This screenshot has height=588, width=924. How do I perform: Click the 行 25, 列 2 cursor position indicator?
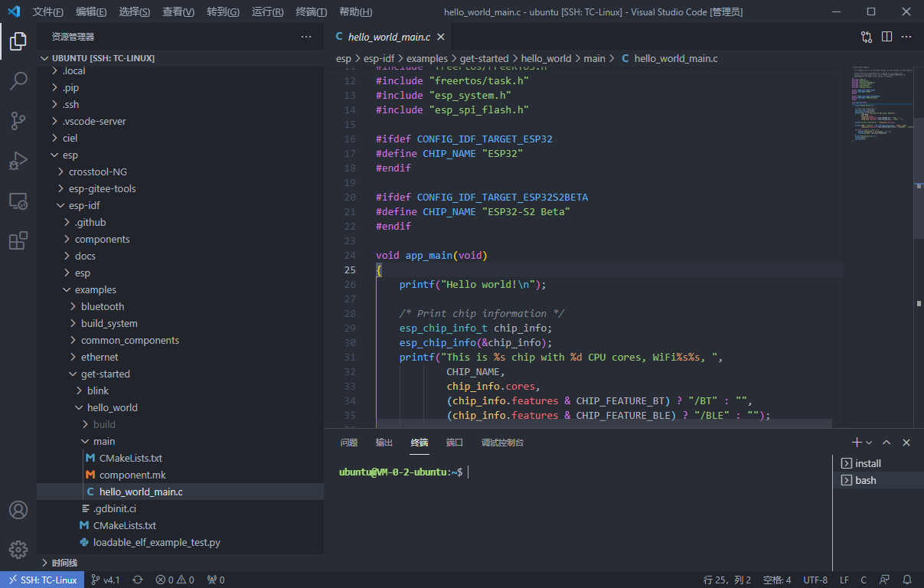[x=727, y=580]
